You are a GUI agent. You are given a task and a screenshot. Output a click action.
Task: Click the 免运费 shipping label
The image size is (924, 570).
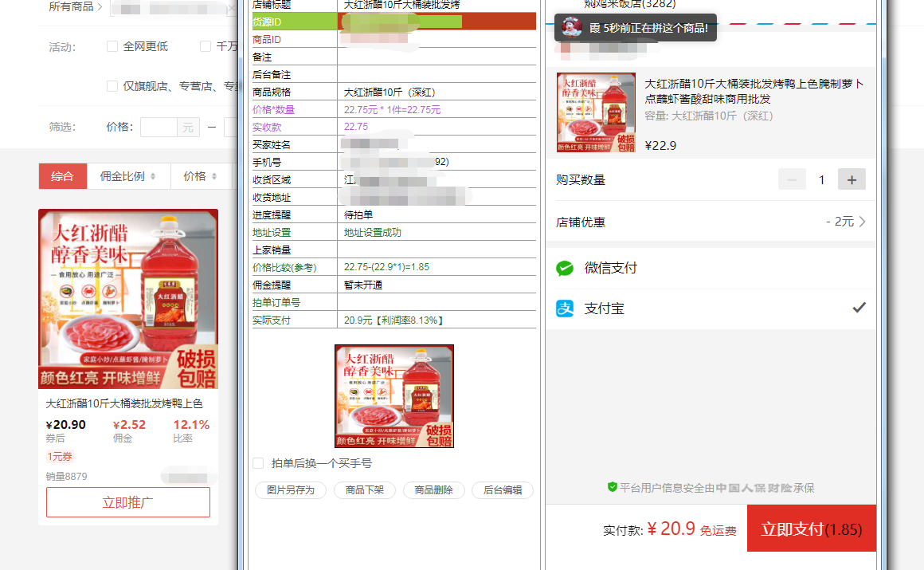coord(718,531)
